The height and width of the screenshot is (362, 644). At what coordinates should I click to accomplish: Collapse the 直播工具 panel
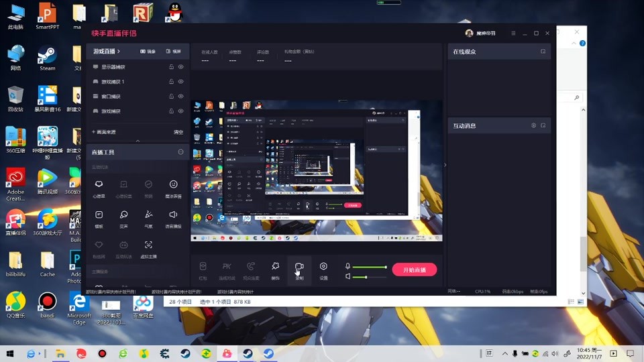click(x=180, y=152)
